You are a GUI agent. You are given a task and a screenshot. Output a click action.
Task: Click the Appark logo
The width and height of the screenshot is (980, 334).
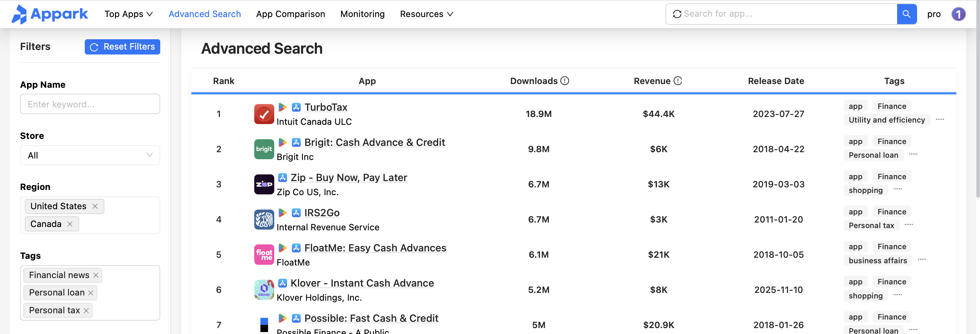tap(50, 14)
